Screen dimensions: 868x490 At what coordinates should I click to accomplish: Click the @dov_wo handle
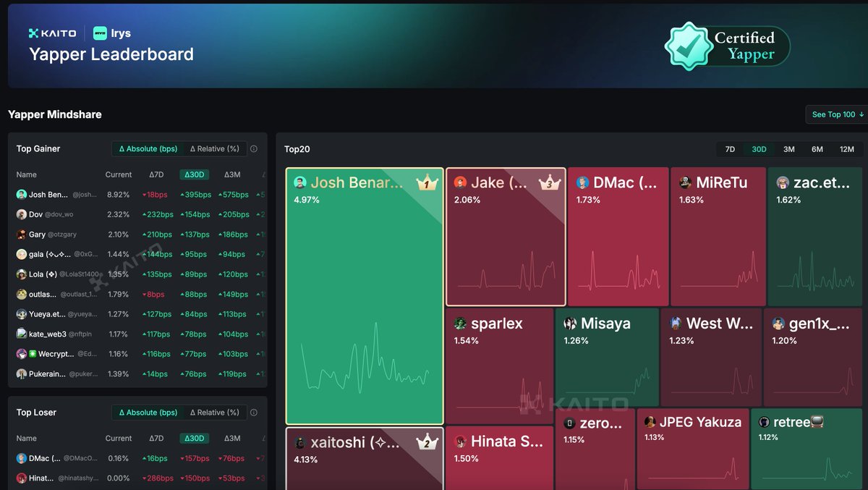(x=59, y=215)
